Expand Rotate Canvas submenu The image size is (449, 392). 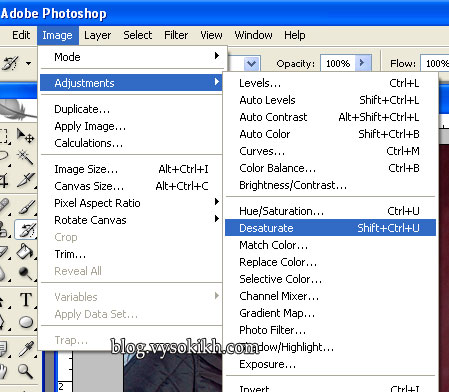point(131,220)
